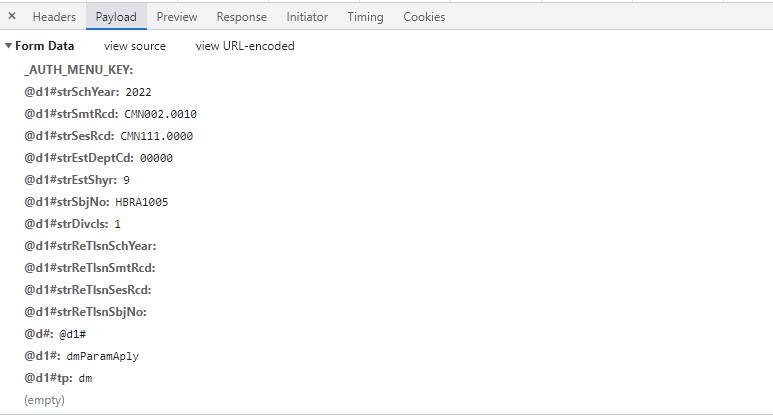Click view URL-encoded link

click(x=245, y=46)
